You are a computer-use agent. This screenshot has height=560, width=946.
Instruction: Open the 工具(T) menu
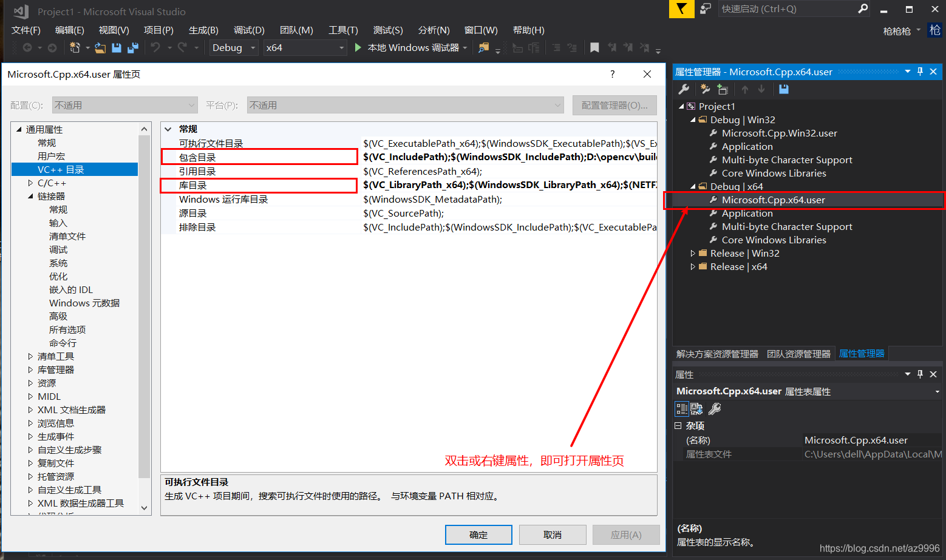pyautogui.click(x=343, y=30)
